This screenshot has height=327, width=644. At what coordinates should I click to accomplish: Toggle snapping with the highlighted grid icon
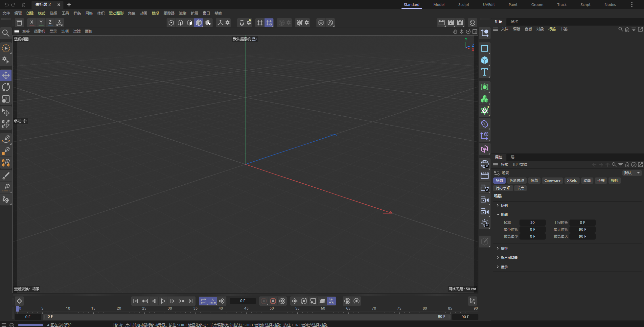tap(269, 23)
